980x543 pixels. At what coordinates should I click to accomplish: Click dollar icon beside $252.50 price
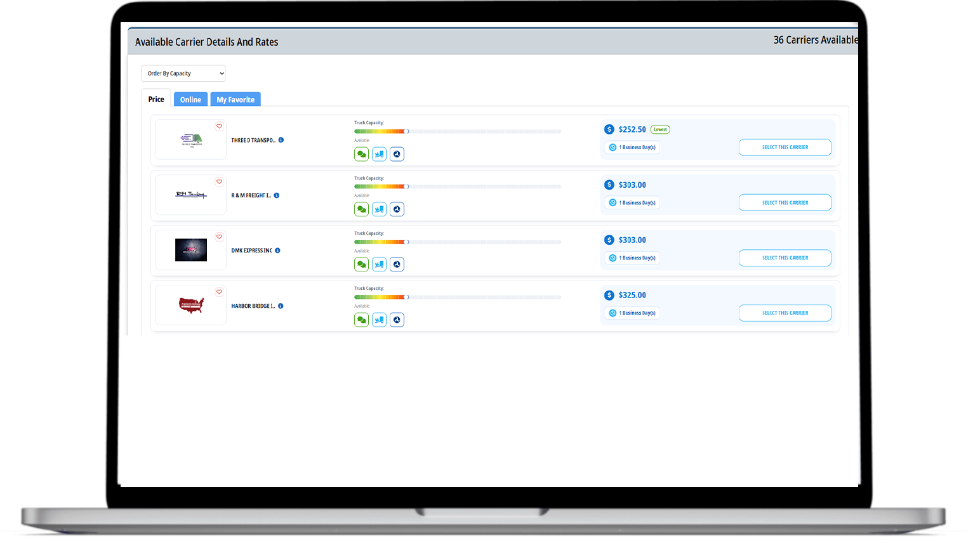(x=609, y=129)
